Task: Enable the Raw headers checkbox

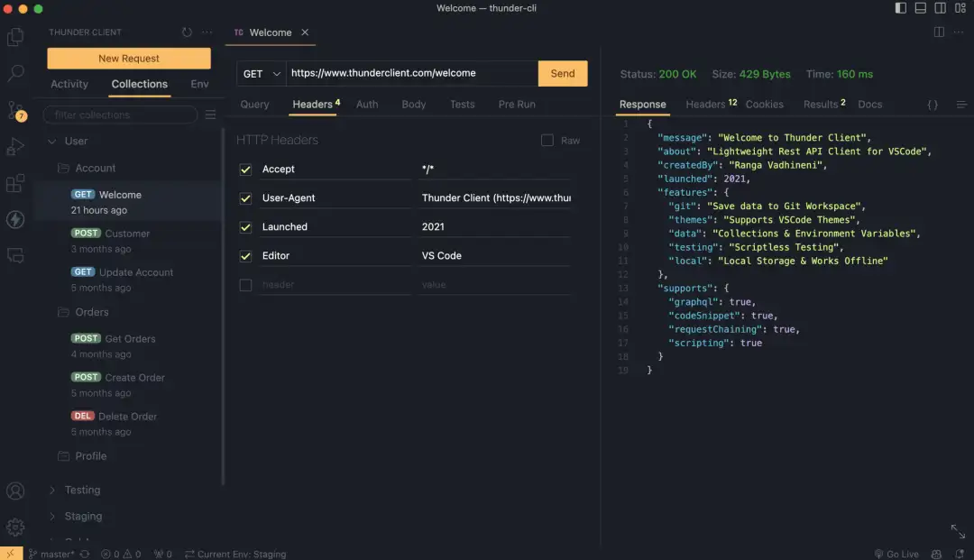Action: 547,141
